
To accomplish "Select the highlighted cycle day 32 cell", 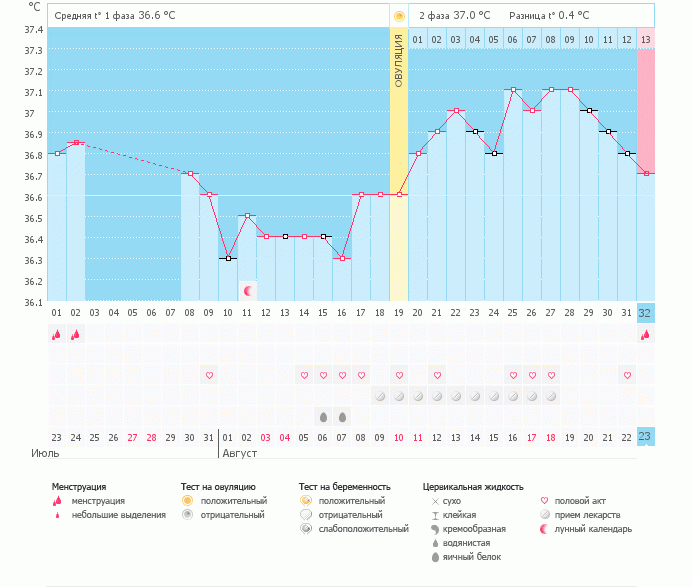I will 646,312.
